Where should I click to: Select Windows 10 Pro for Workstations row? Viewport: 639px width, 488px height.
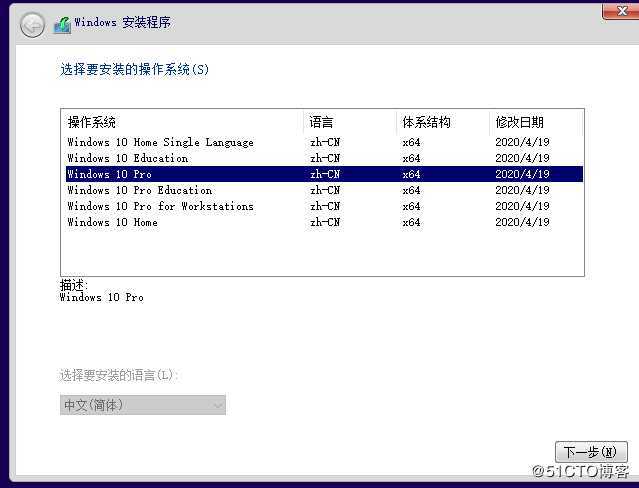click(324, 206)
